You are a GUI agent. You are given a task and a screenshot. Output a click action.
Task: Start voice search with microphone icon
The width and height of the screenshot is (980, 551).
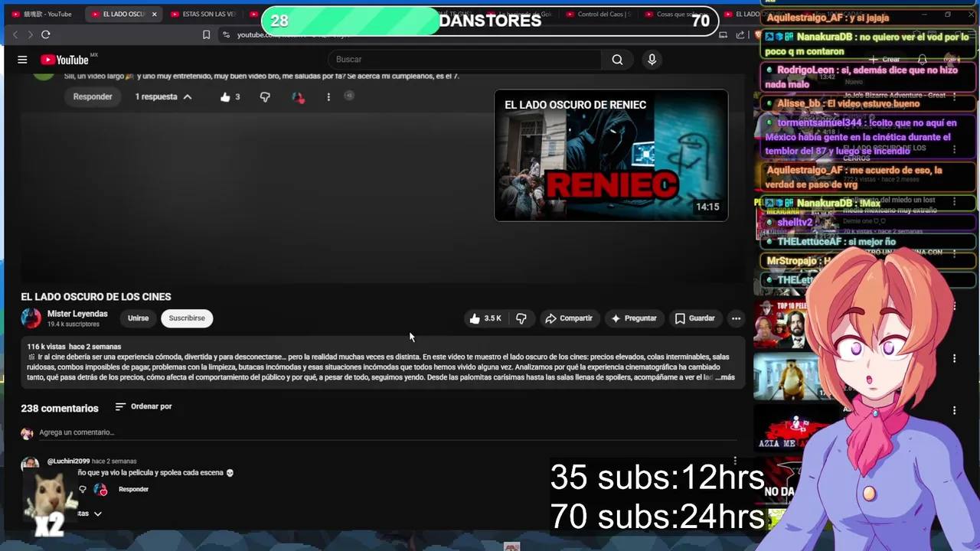[x=652, y=60]
